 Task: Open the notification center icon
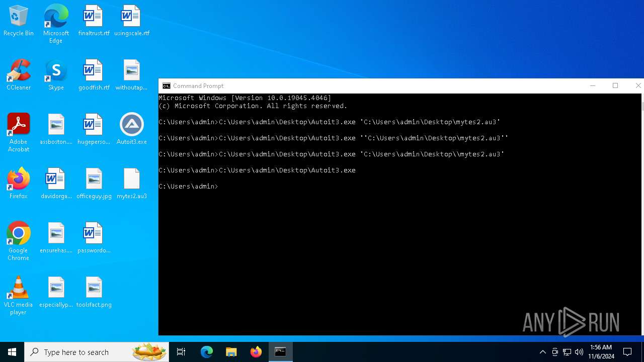pyautogui.click(x=627, y=352)
